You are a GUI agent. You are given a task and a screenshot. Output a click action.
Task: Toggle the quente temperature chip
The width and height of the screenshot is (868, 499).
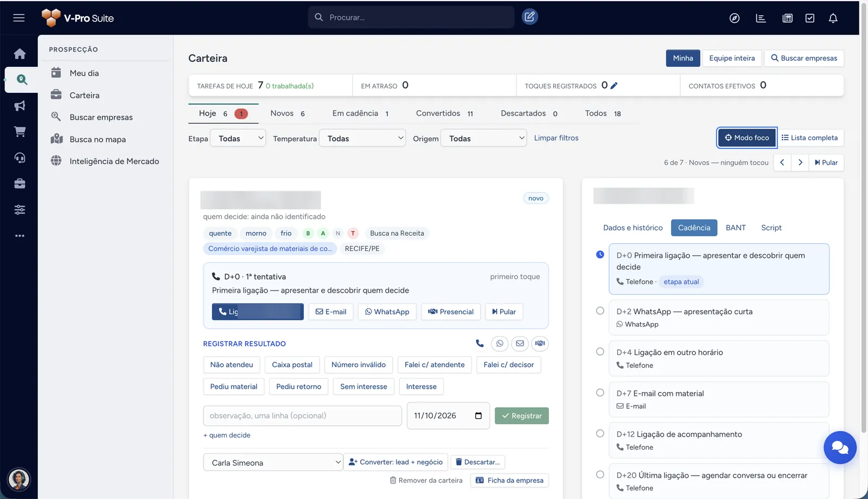tap(220, 233)
